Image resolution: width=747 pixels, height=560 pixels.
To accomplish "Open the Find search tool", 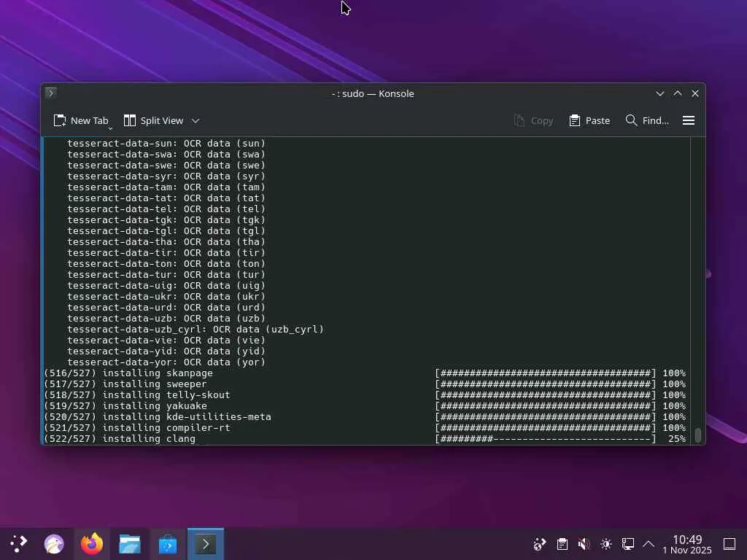I will pos(647,120).
